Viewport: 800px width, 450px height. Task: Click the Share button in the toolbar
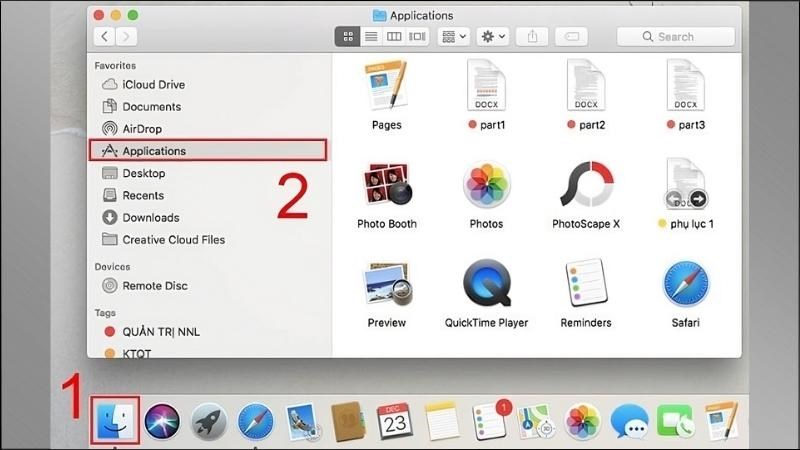[532, 37]
